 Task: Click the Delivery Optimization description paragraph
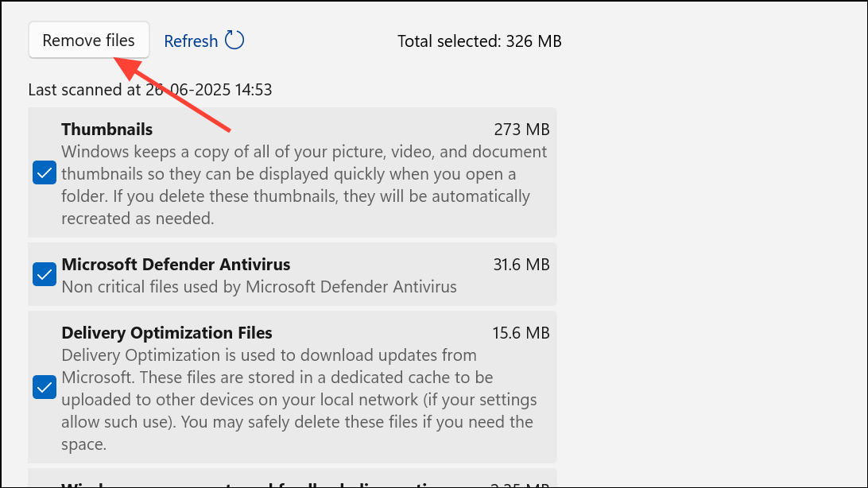tap(300, 400)
